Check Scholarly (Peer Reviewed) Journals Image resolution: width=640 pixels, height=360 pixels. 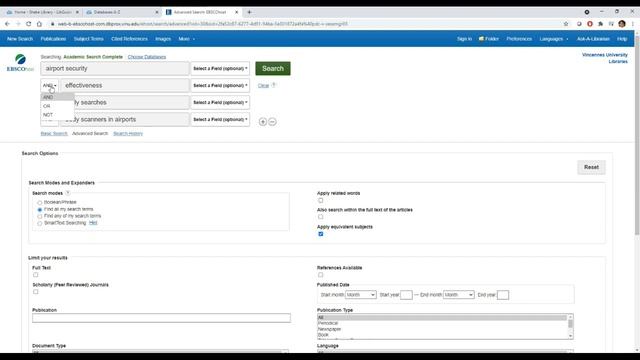[x=36, y=292]
